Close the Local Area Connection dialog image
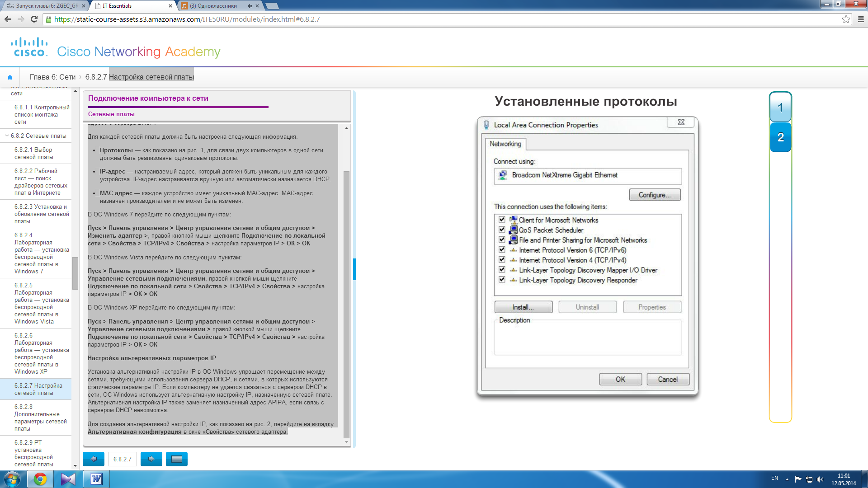 click(x=681, y=122)
